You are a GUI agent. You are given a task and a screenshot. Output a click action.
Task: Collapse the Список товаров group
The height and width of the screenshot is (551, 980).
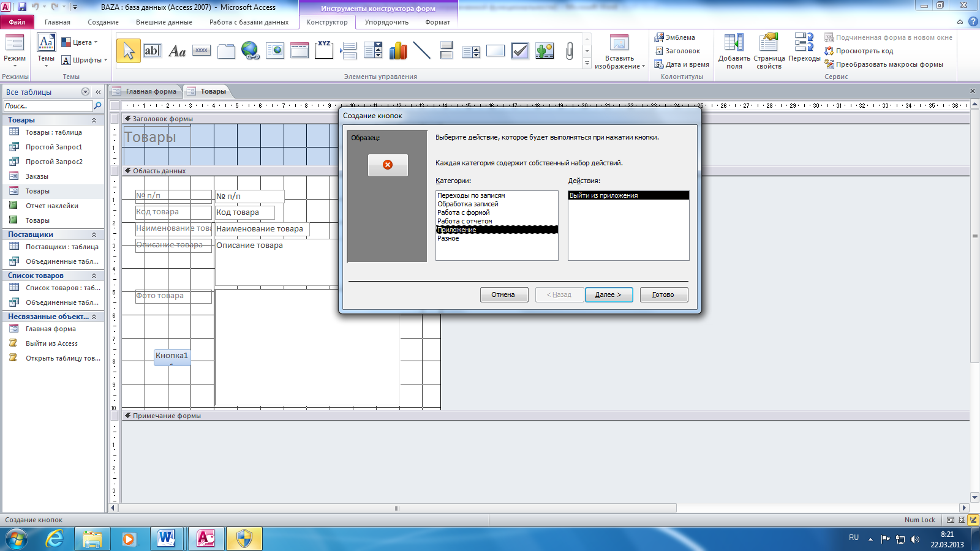(x=94, y=275)
